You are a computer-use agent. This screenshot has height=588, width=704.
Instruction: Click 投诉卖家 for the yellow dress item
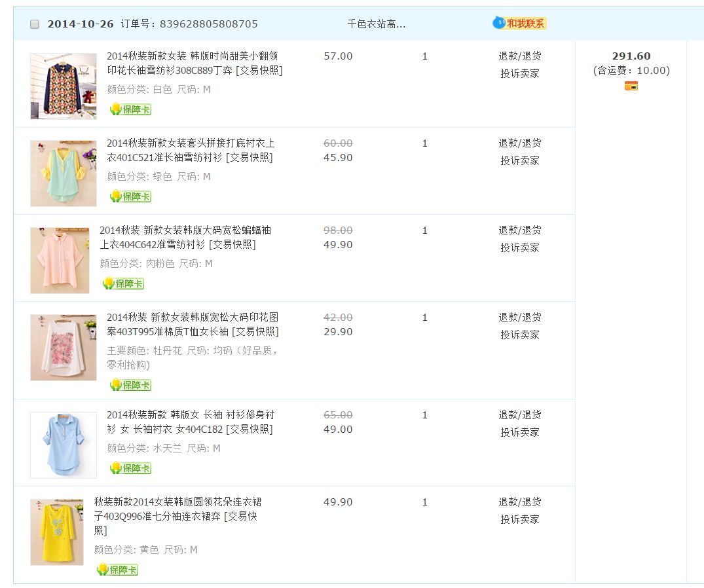click(519, 519)
